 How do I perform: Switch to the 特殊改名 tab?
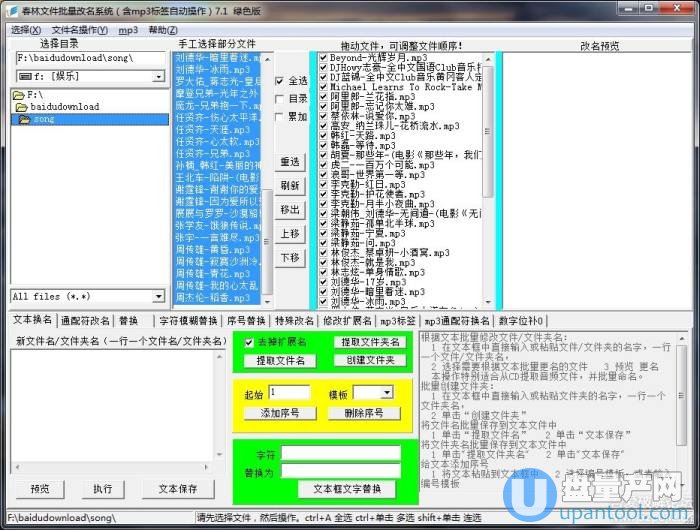(294, 321)
